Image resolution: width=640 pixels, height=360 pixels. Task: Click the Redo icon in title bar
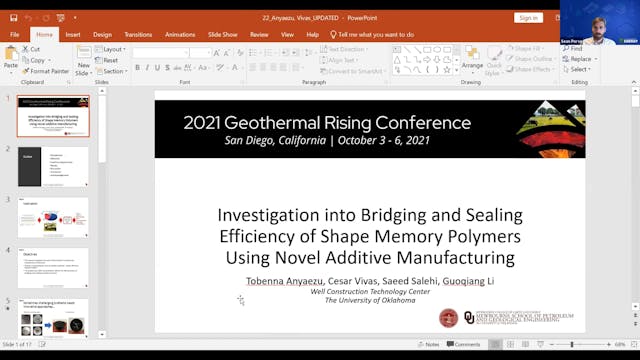pyautogui.click(x=46, y=18)
